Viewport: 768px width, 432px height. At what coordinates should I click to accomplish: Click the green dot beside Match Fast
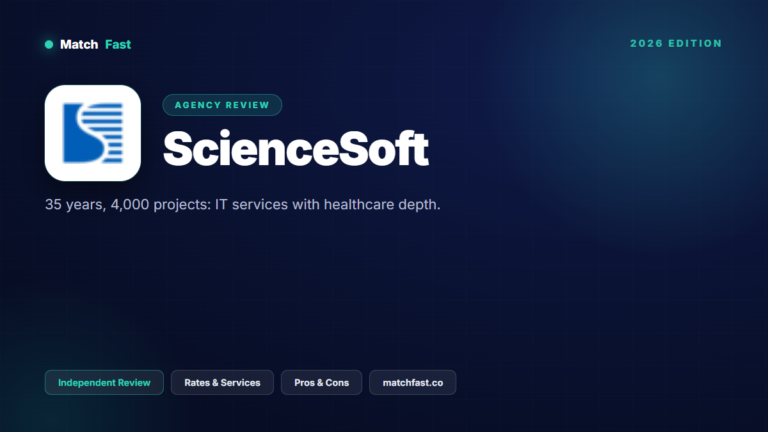[x=49, y=45]
